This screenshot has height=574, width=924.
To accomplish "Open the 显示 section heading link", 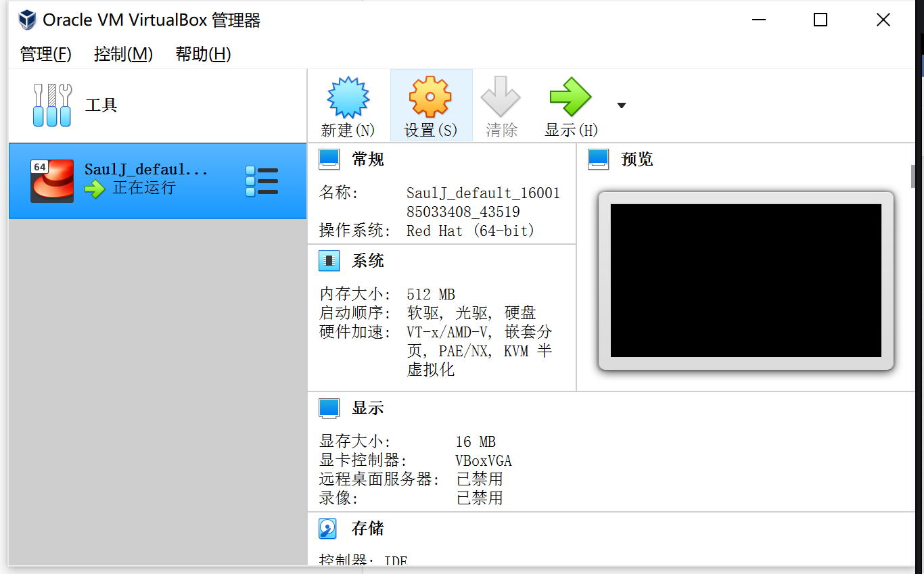I will (368, 408).
